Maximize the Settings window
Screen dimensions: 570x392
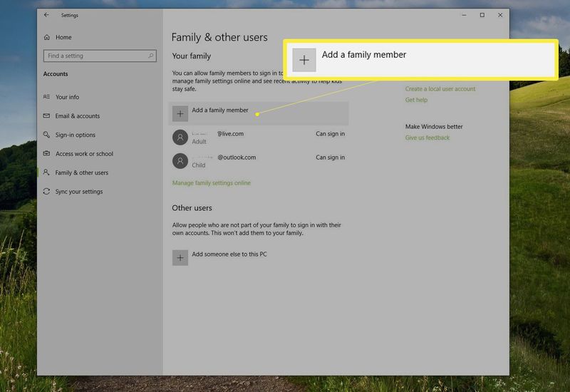[x=482, y=15]
